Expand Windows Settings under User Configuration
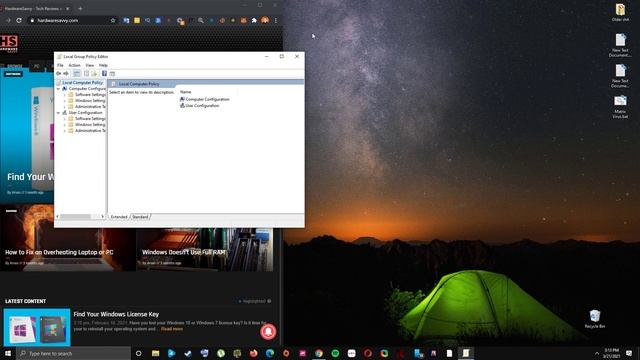Screen dimensions: 640x360 pos(64,124)
